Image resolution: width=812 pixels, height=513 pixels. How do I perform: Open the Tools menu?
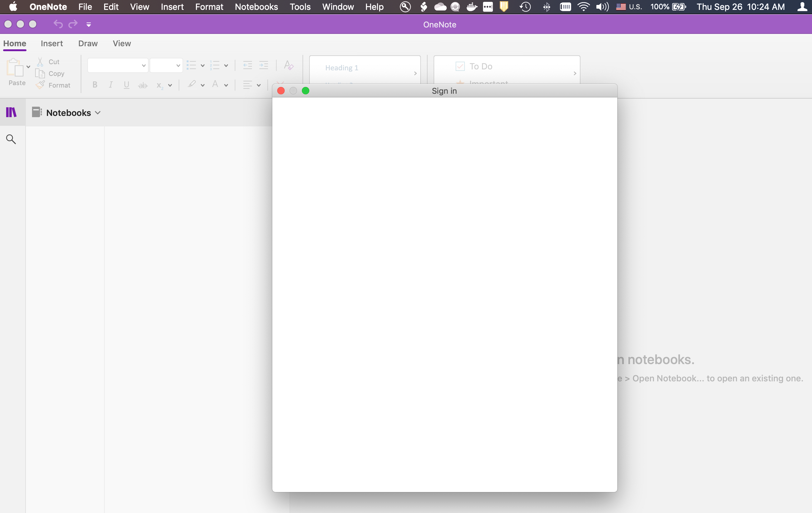[300, 7]
